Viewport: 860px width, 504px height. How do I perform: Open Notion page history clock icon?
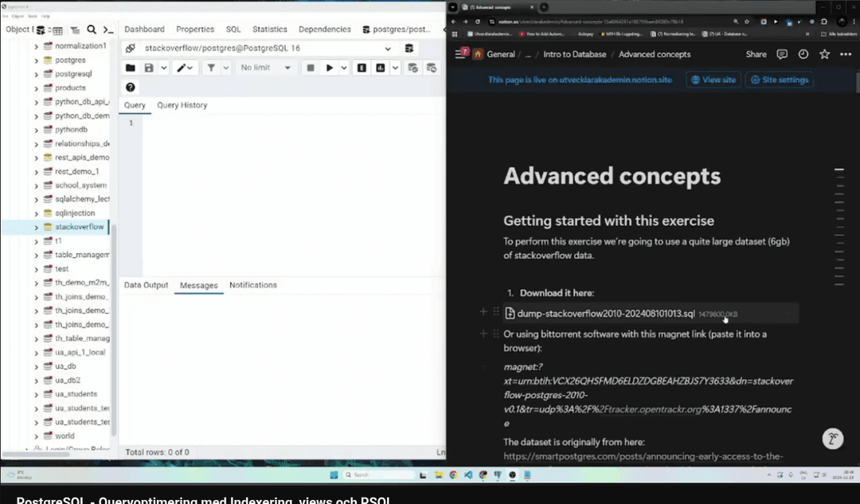click(803, 54)
